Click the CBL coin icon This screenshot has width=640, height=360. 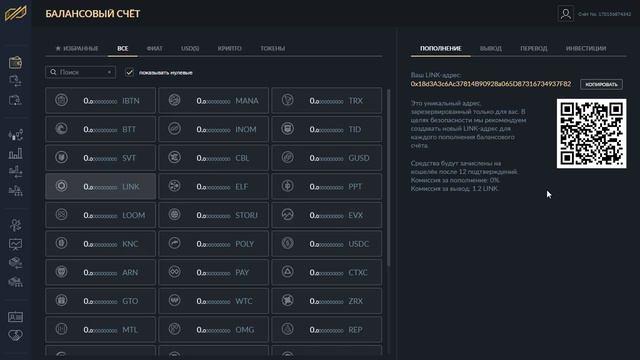click(x=174, y=157)
